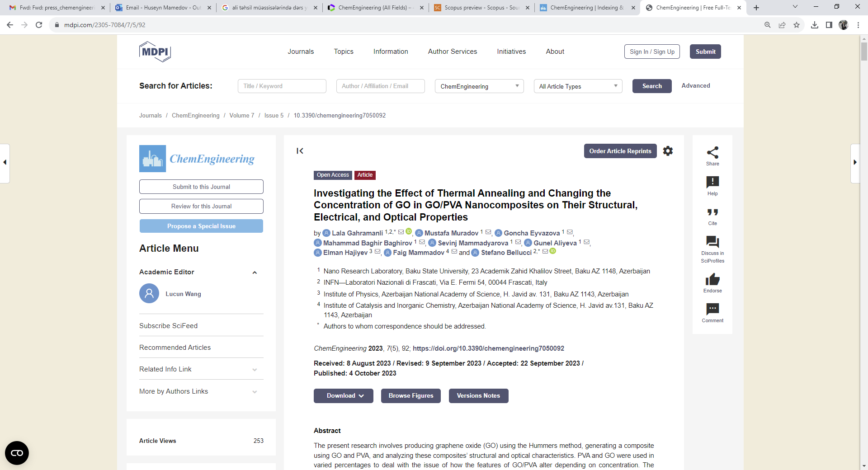
Task: Open the Comment speech bubble icon
Action: click(x=712, y=309)
